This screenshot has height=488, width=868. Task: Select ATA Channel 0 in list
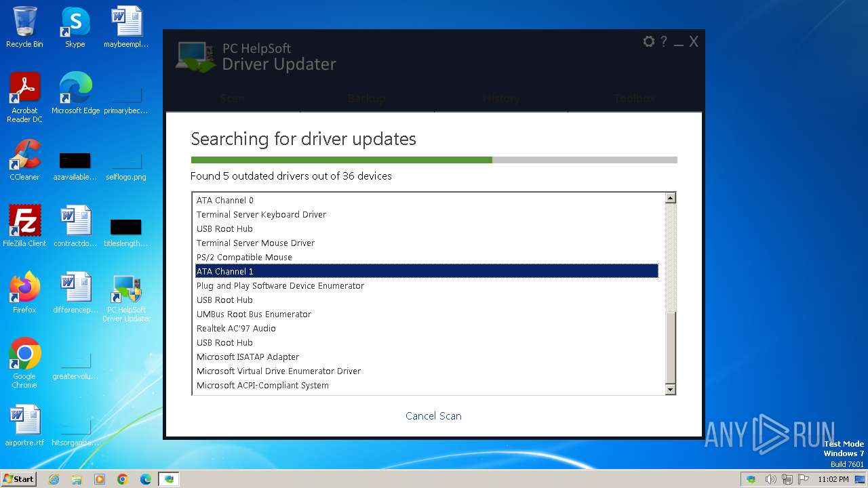pos(425,201)
